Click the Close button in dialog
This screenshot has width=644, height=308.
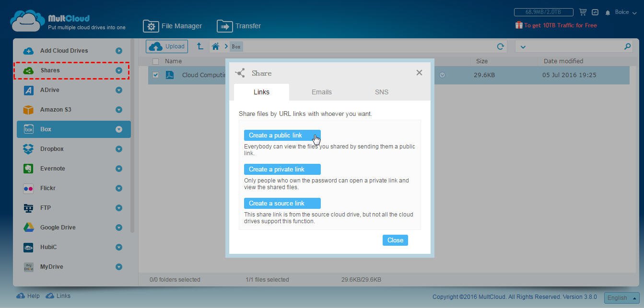395,240
